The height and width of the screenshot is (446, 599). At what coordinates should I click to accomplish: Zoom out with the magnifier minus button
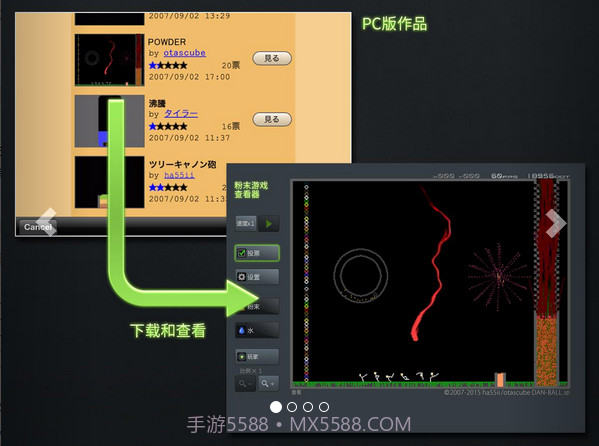tap(245, 383)
